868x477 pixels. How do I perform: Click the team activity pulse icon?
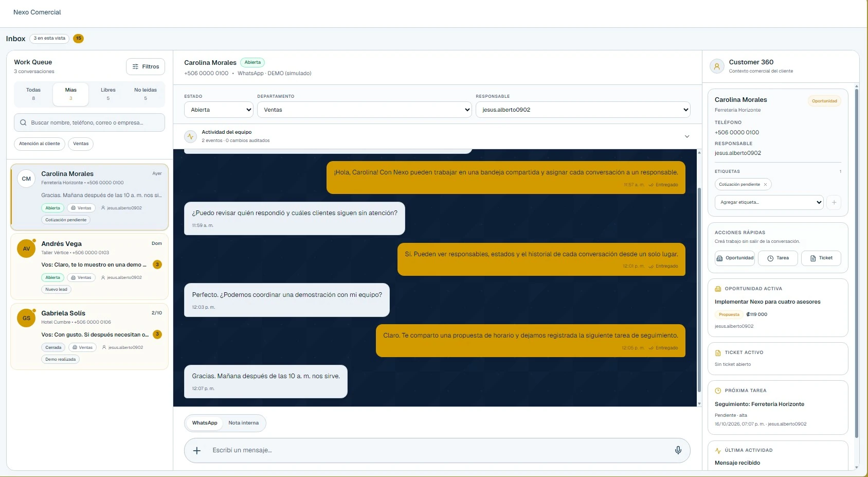[191, 136]
